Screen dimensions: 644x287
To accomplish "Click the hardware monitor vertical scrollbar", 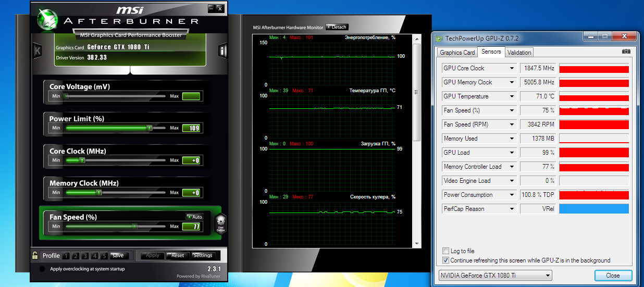I will (417, 93).
